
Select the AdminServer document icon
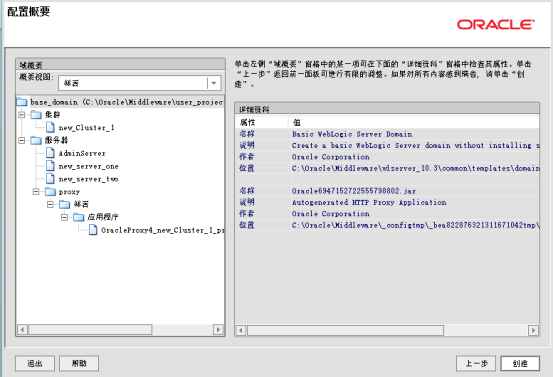coord(50,153)
